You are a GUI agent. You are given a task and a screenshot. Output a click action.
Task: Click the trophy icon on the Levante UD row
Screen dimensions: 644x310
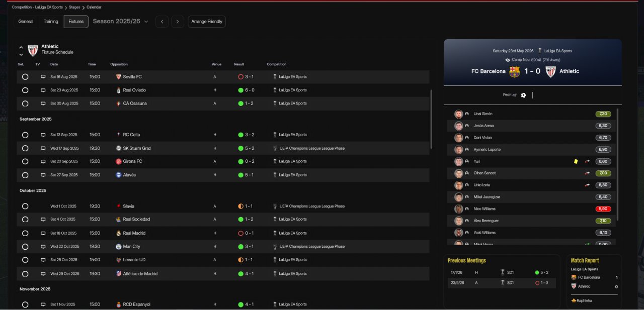(275, 260)
